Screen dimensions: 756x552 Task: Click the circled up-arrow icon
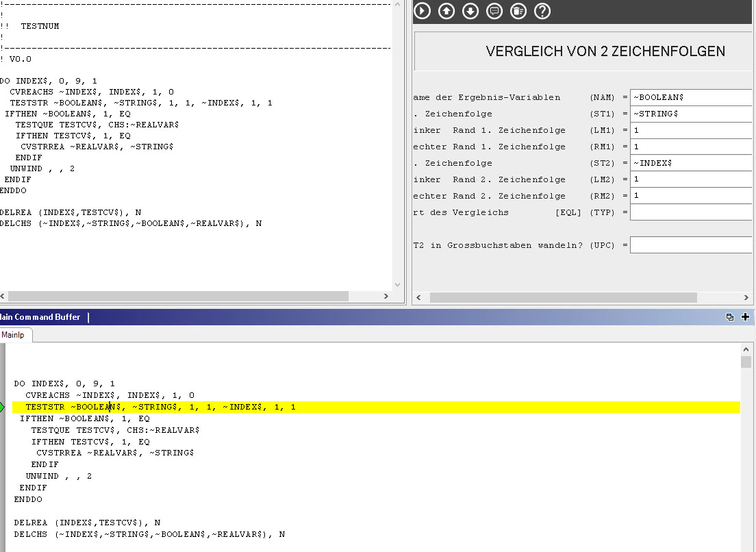(x=446, y=11)
